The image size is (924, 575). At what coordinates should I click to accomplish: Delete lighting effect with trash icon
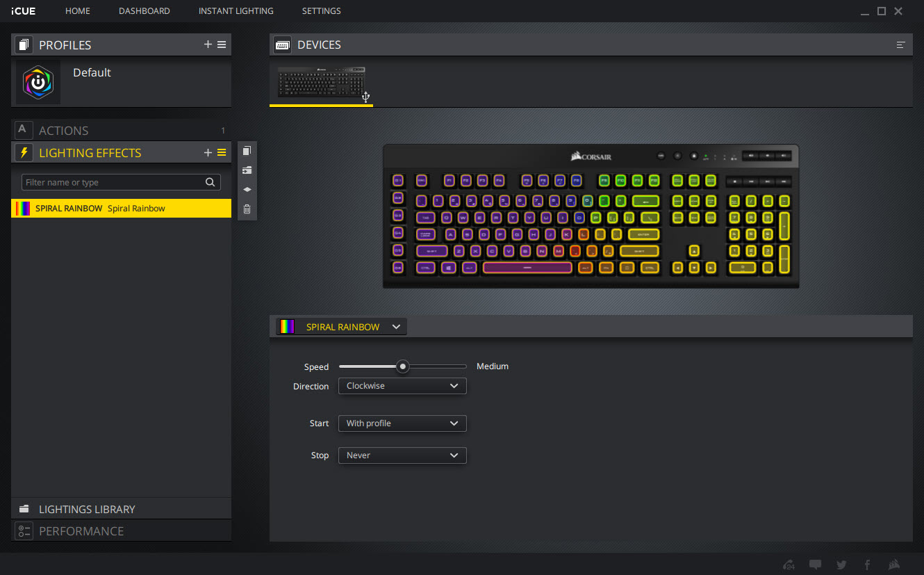pyautogui.click(x=247, y=209)
